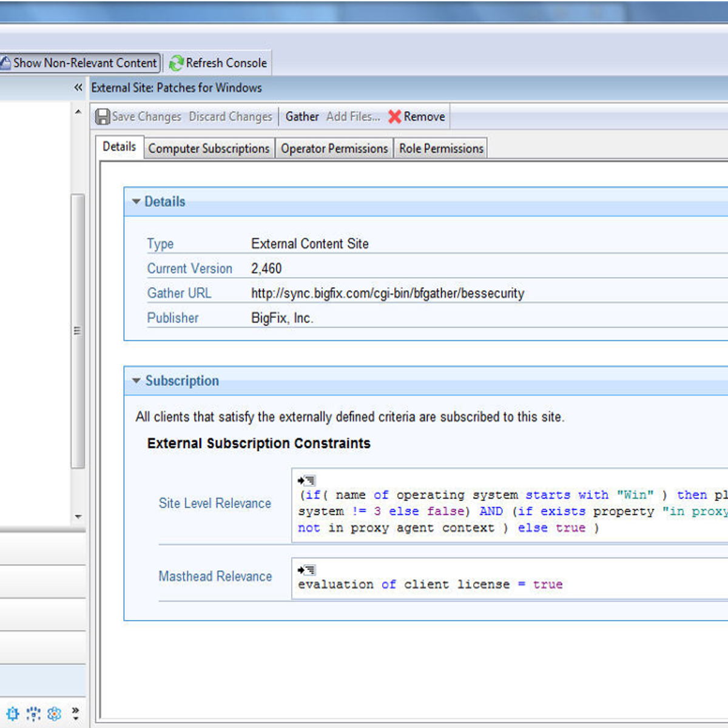
Task: Click the green Refresh Console icon
Action: coord(177,62)
